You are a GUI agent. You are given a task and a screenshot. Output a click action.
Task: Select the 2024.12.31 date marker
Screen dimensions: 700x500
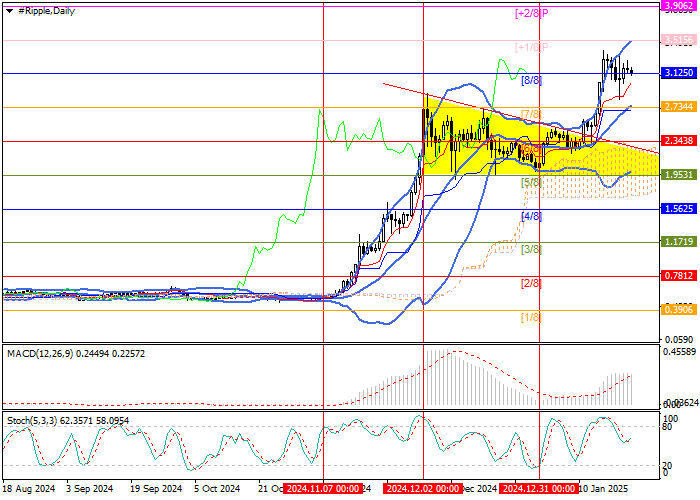[538, 489]
